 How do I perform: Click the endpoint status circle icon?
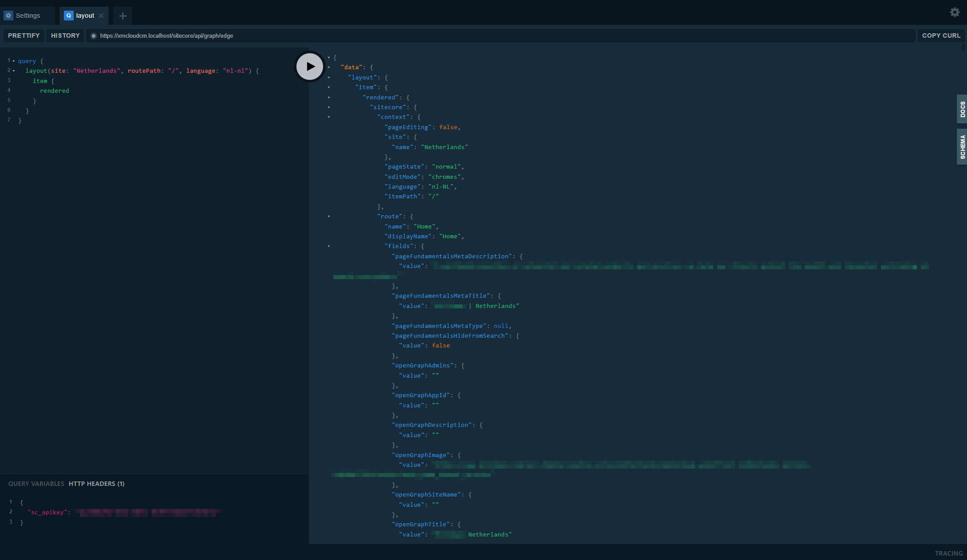(x=94, y=36)
